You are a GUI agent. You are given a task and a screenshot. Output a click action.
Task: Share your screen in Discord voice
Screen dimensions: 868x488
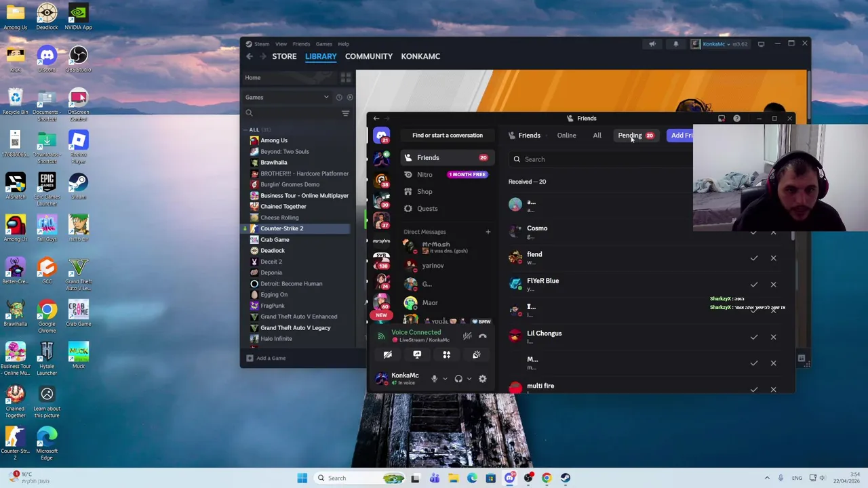(417, 354)
